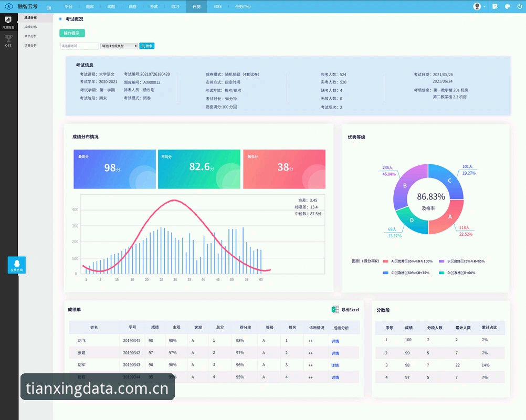The width and height of the screenshot is (526, 420).
Task: Click the 操作提示 button
Action: point(72,33)
